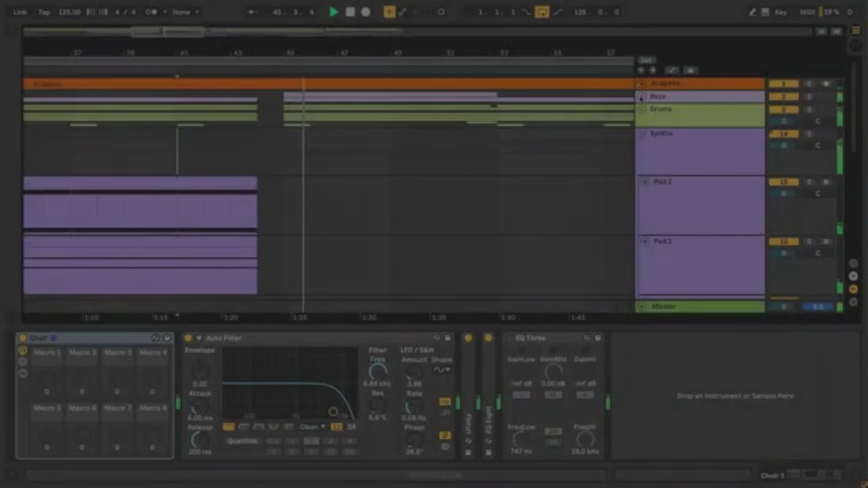
Task: Solo the Drums track
Action: pyautogui.click(x=809, y=110)
